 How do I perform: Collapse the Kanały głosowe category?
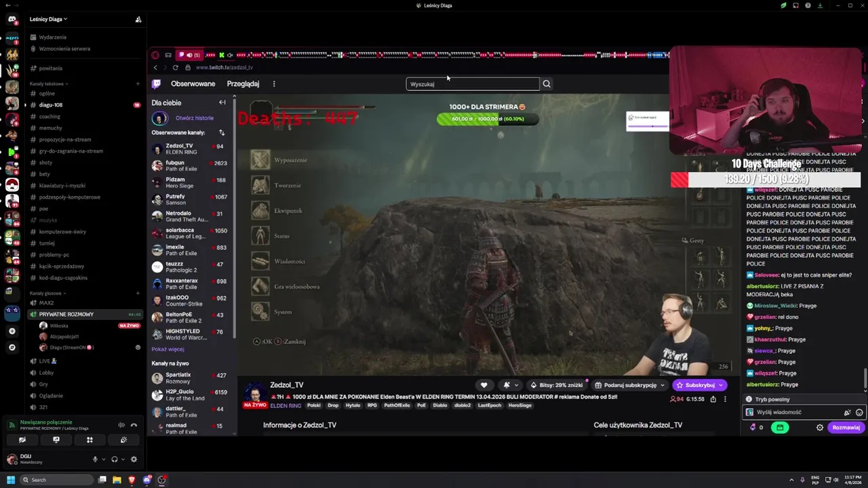tap(47, 293)
